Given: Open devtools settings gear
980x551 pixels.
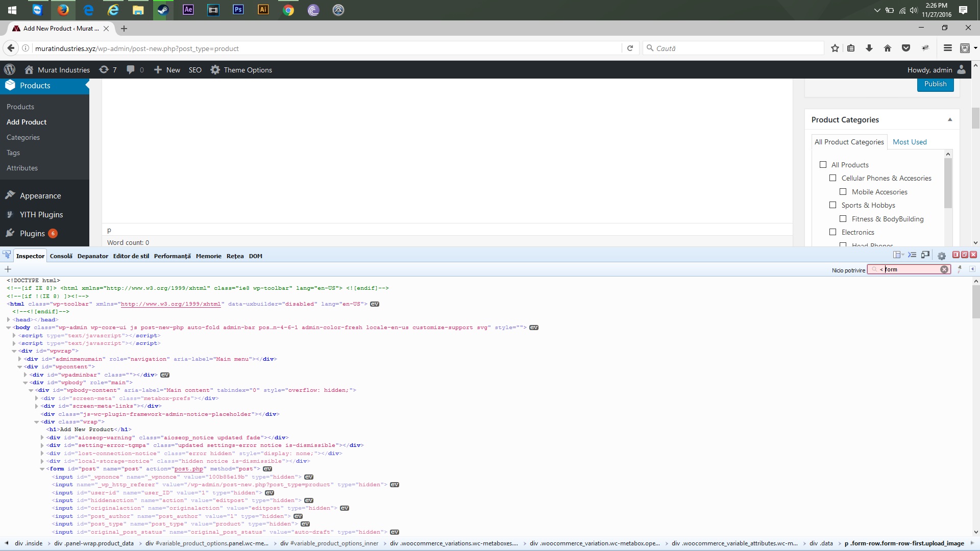Looking at the screenshot, I should (942, 256).
